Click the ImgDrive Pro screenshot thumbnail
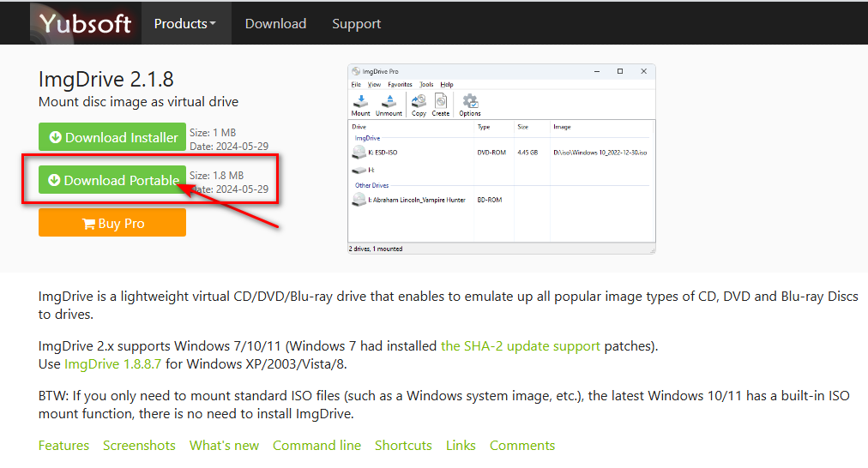The width and height of the screenshot is (868, 468). coord(502,159)
